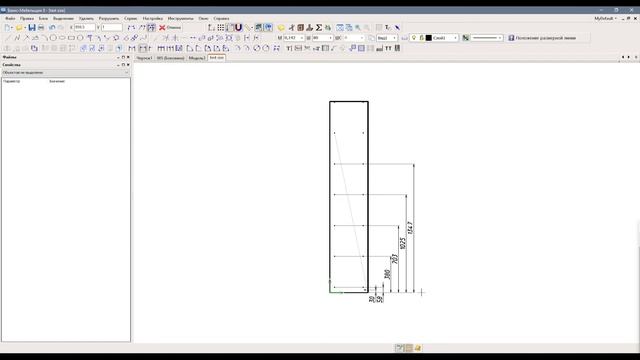Click the Параметр column header
640x360 pixels.
click(11, 81)
